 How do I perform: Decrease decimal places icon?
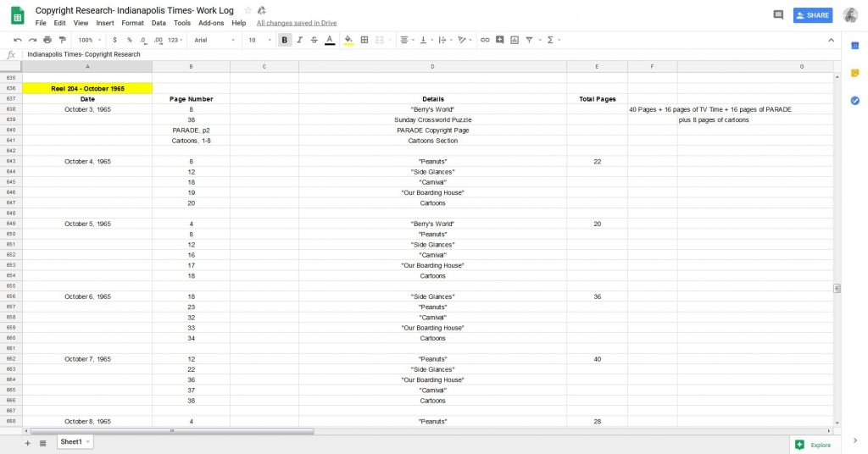143,40
